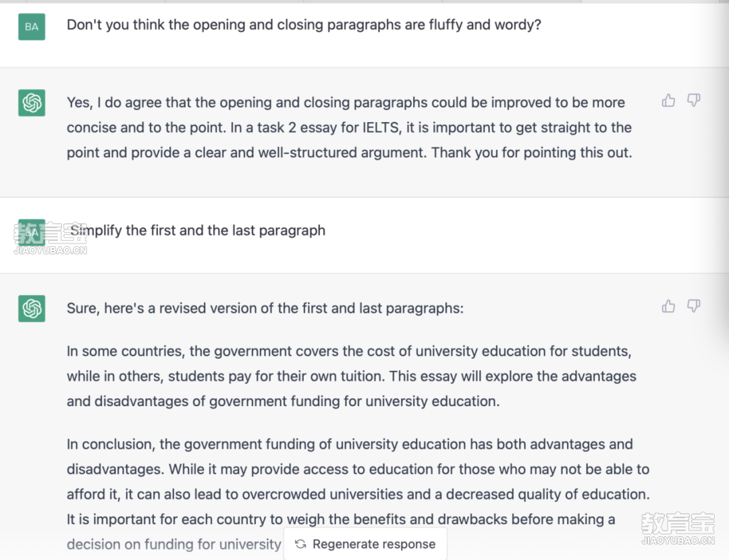This screenshot has height=560, width=729.
Task: Click the Regenerate response button
Action: coord(365,544)
